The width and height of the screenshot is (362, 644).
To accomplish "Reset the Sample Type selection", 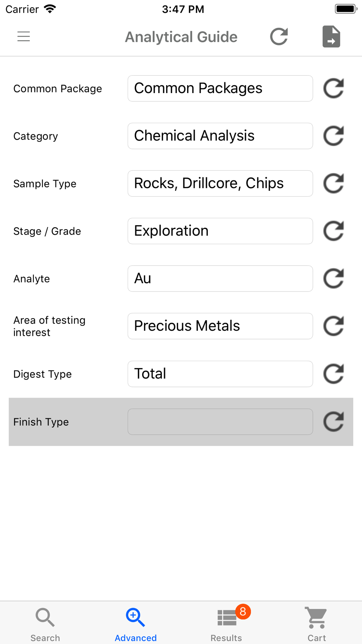I will click(333, 183).
